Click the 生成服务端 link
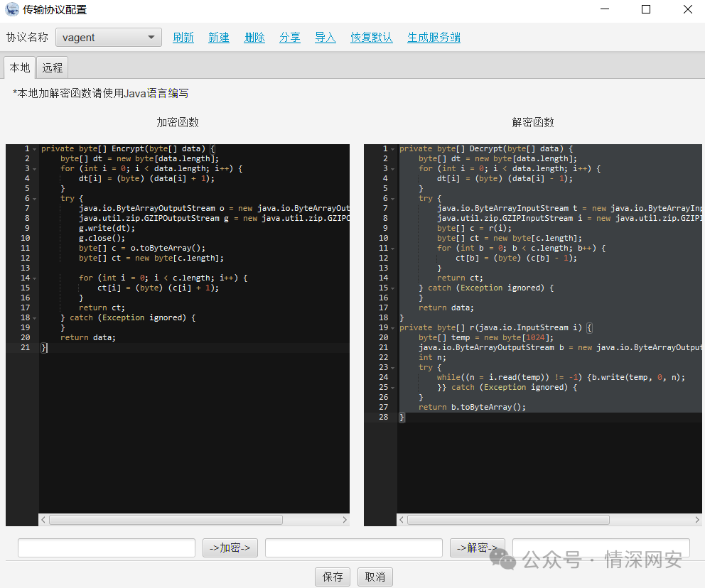This screenshot has width=705, height=588. pos(434,38)
